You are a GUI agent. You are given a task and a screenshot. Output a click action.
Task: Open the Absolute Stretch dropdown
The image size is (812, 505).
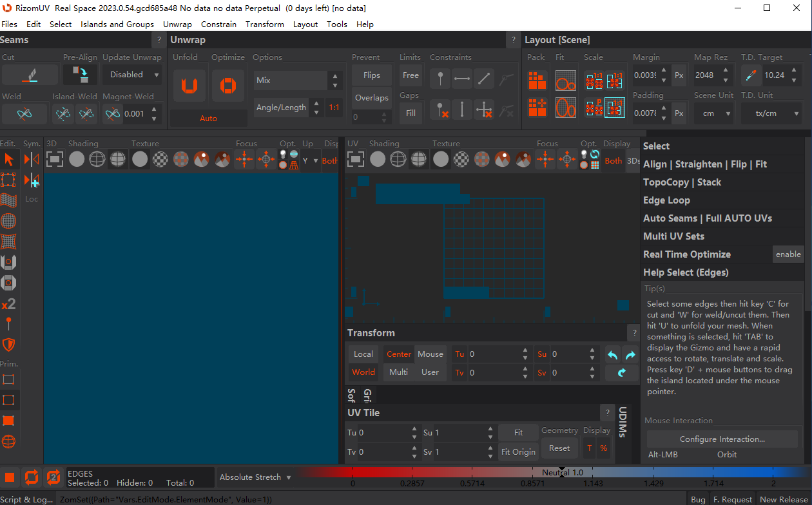click(x=255, y=477)
